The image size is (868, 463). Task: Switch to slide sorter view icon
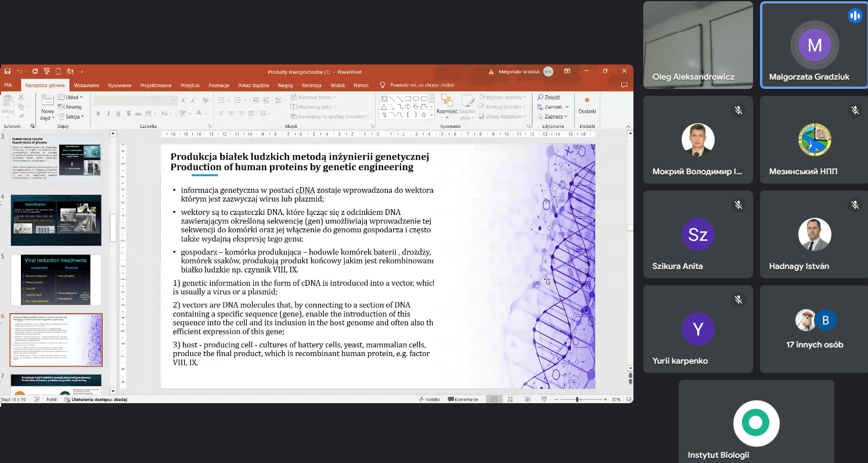[510, 399]
